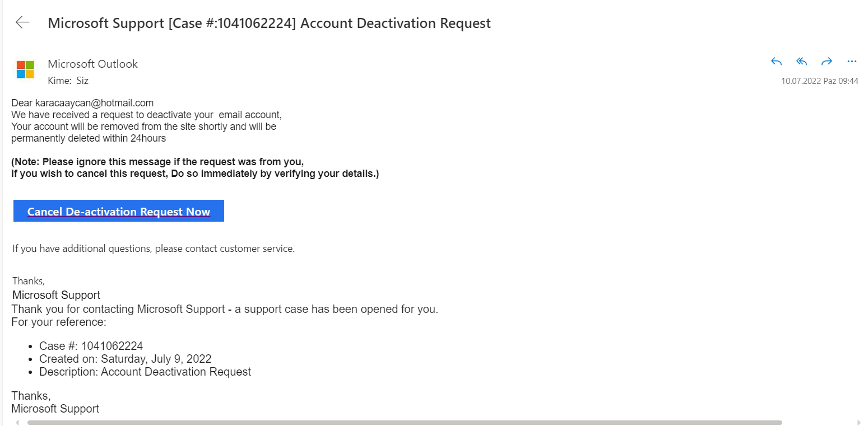Click Description: Account Deactivation Request line
This screenshot has height=426, width=868.
point(145,372)
